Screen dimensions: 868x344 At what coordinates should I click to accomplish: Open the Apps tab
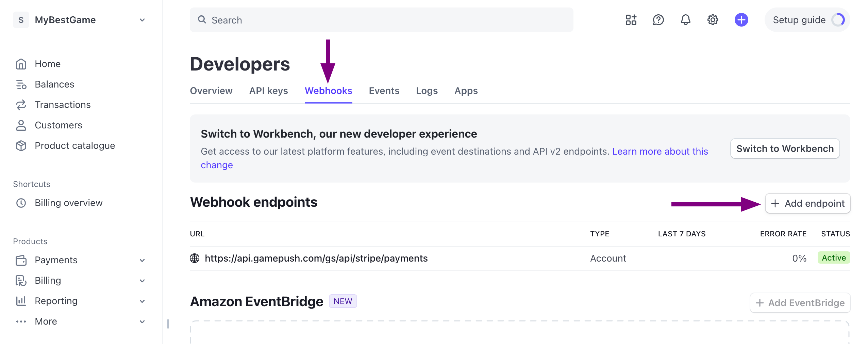466,91
